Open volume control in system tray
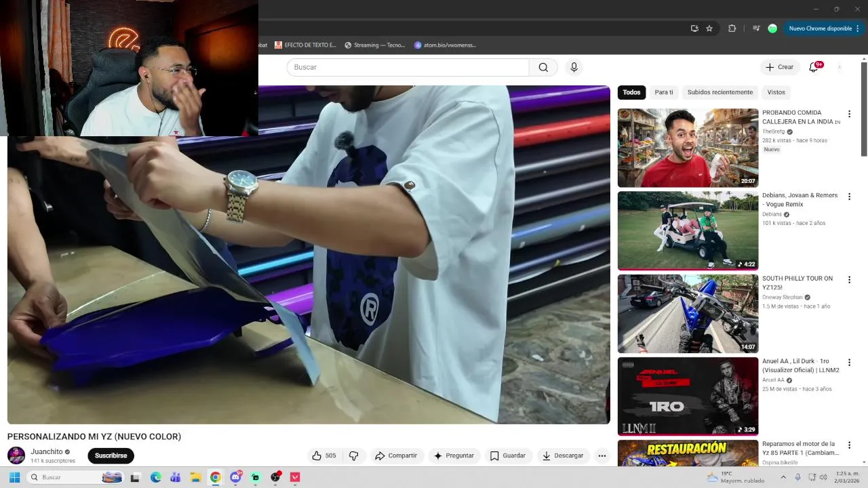868x488 pixels. tap(823, 477)
